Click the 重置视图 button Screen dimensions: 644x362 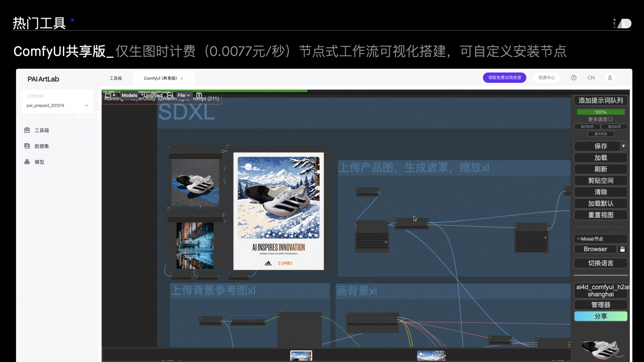(601, 215)
